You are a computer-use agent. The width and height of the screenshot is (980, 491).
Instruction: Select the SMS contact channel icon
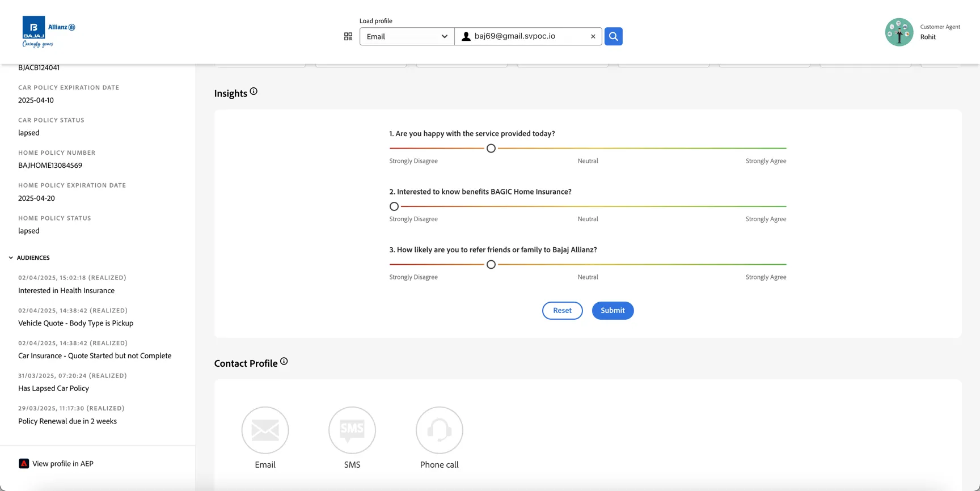coord(352,430)
